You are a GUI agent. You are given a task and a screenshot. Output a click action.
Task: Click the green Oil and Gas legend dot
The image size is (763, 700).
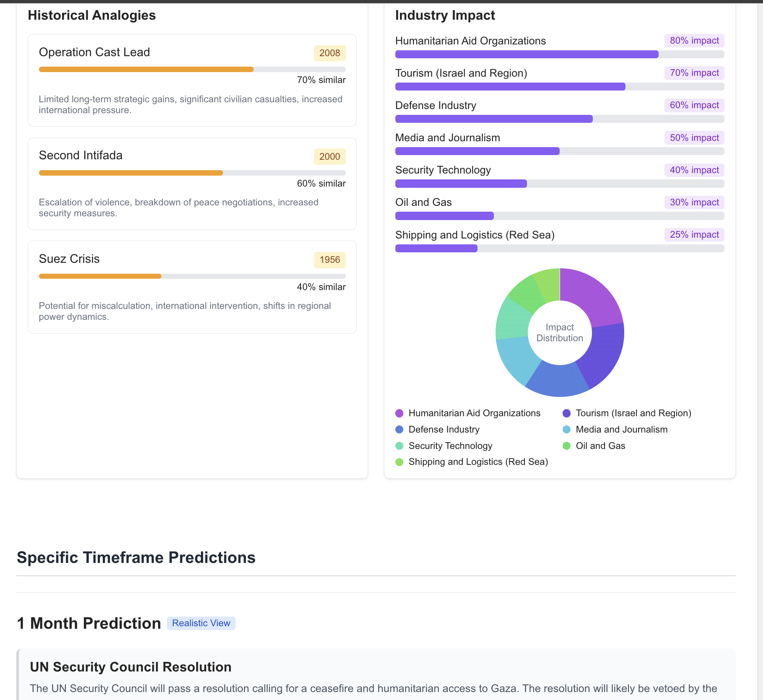(x=566, y=446)
